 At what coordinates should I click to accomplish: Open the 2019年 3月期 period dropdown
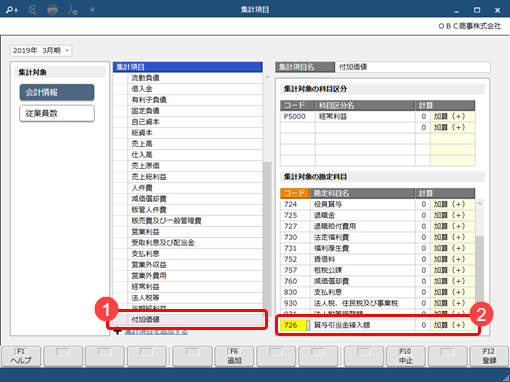click(41, 50)
